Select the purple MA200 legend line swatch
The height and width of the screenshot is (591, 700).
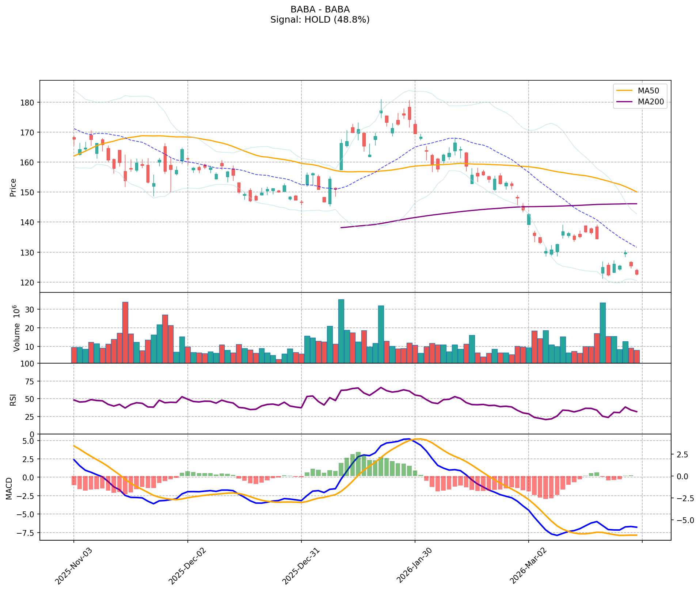pyautogui.click(x=625, y=102)
